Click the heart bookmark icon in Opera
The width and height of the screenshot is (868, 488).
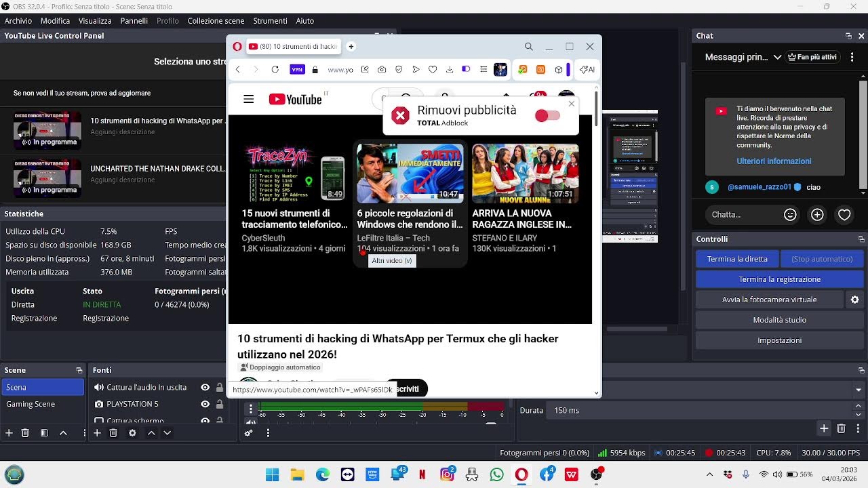(x=433, y=69)
